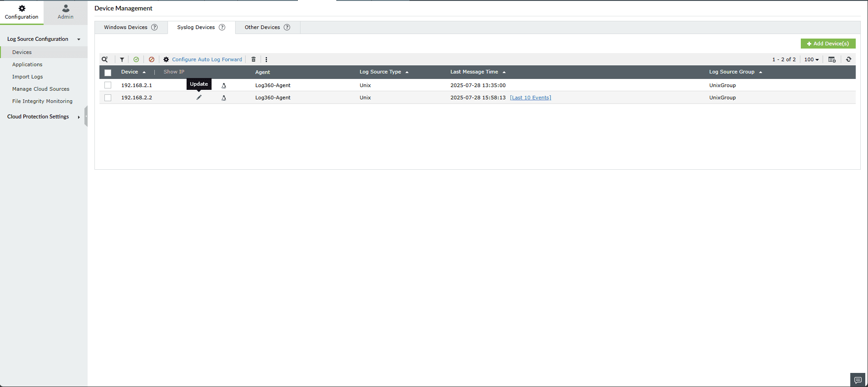This screenshot has width=868, height=387.
Task: Collapse the Log Source Configuration section
Action: pos(79,39)
